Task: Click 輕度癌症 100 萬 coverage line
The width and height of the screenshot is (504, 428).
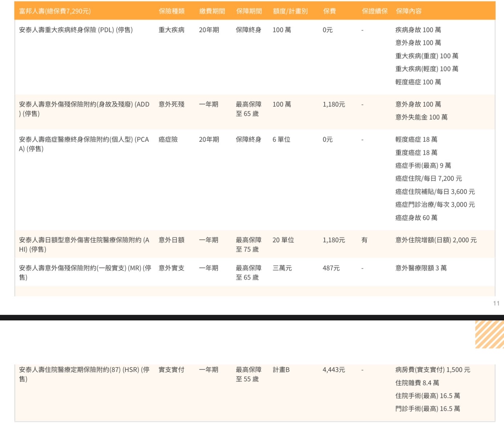Action: tap(418, 82)
